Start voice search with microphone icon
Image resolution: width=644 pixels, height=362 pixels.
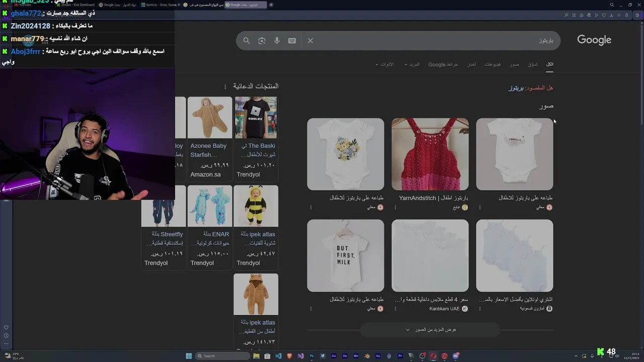[277, 41]
